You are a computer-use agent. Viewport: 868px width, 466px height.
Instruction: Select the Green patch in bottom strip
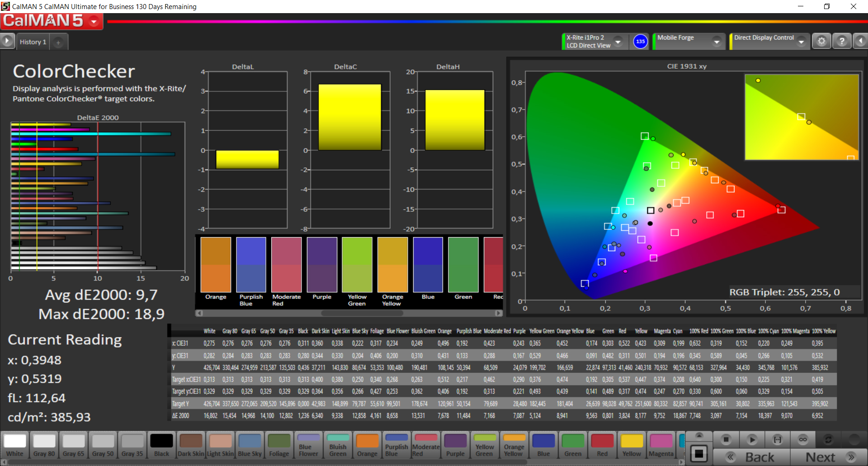[x=573, y=445]
